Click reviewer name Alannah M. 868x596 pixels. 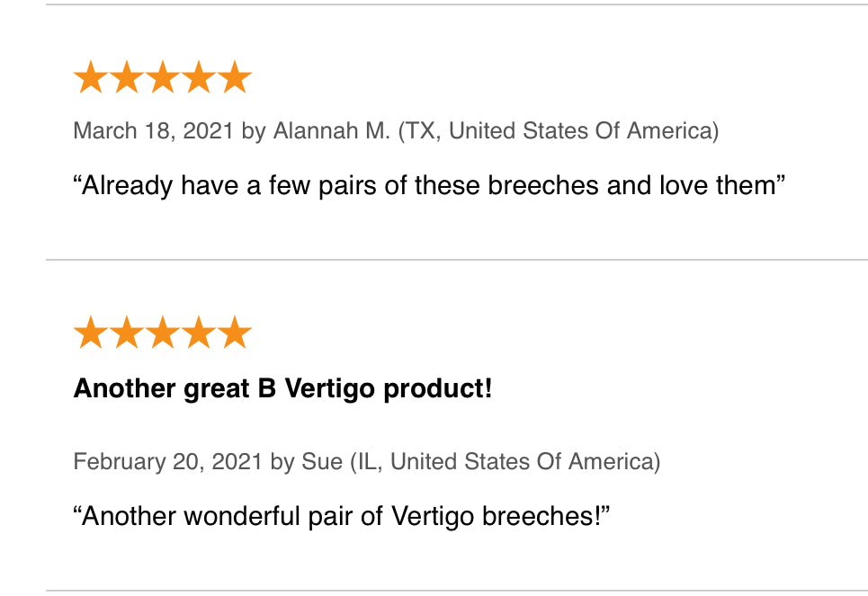(332, 131)
